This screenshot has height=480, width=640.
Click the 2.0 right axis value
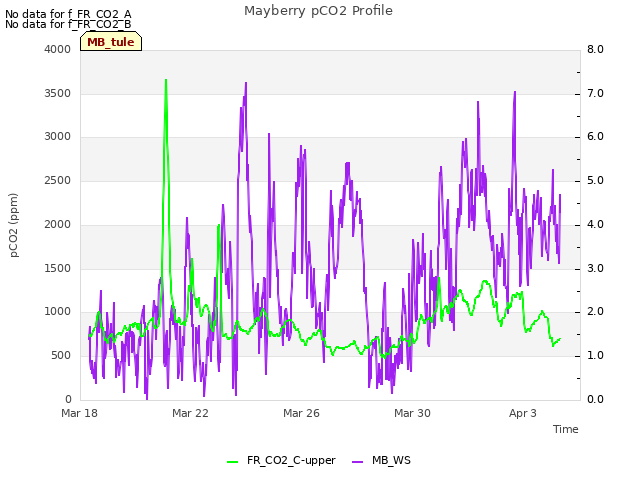click(595, 312)
